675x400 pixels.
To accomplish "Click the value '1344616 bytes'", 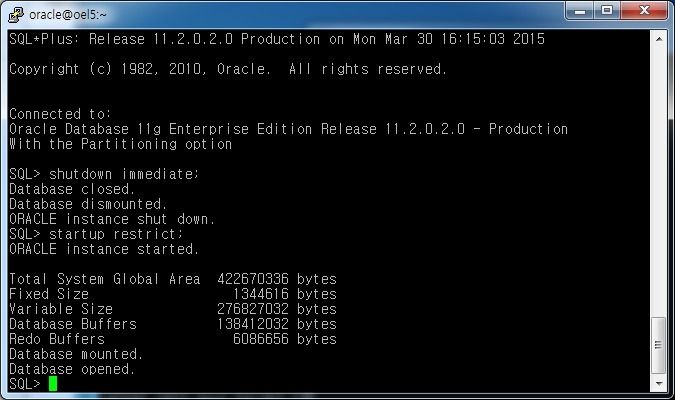I will click(285, 295).
